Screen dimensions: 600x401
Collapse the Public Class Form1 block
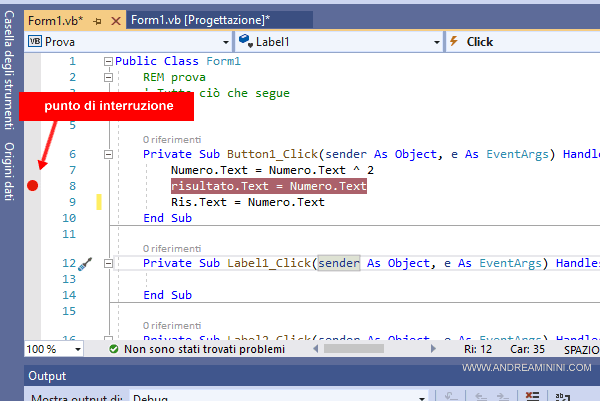[x=108, y=62]
